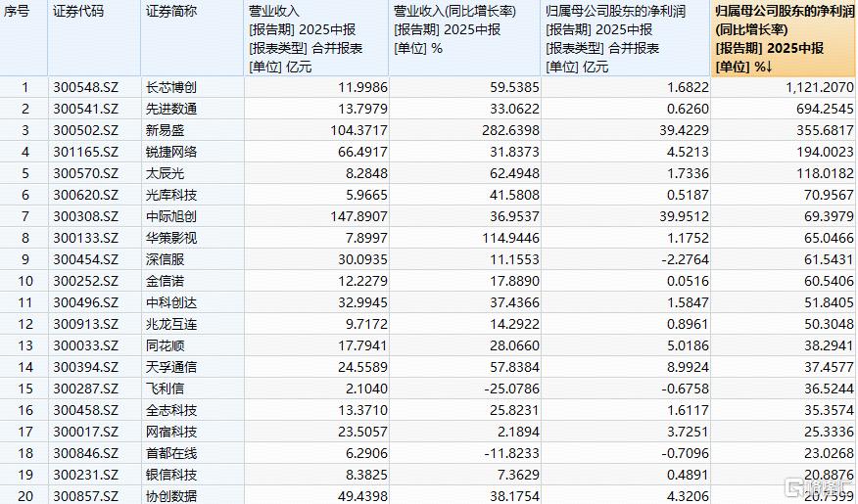The height and width of the screenshot is (504, 858).
Task: Click net profit growth value 25.3336
Action: [829, 433]
